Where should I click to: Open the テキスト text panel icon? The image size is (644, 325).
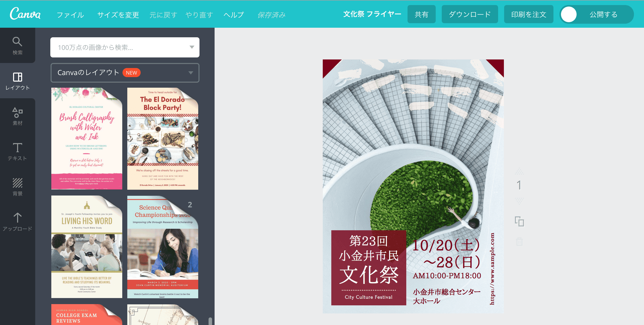tap(17, 151)
